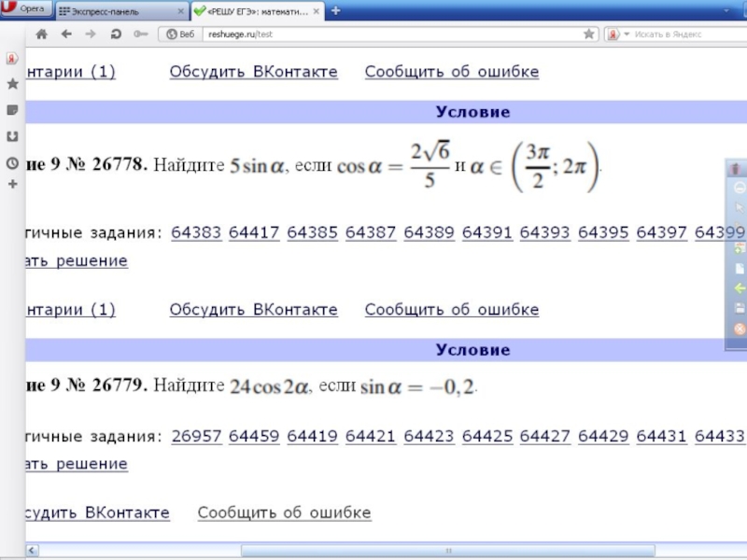Click the Yandex search input field
Image resolution: width=747 pixels, height=560 pixels.
[682, 34]
